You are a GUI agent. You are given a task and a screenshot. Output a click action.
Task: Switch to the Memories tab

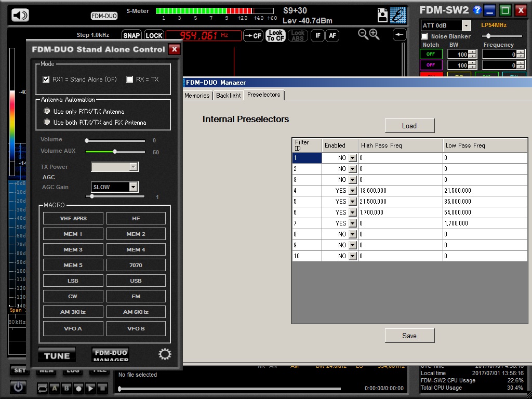197,96
